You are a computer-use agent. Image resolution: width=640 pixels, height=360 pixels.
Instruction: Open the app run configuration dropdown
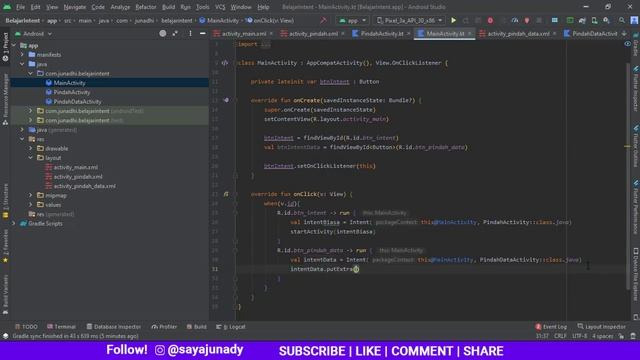(352, 20)
